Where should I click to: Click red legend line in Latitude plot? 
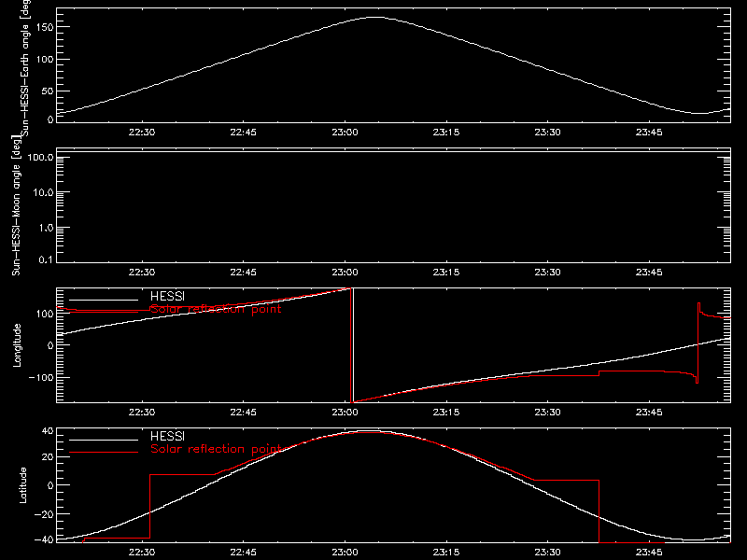click(104, 452)
